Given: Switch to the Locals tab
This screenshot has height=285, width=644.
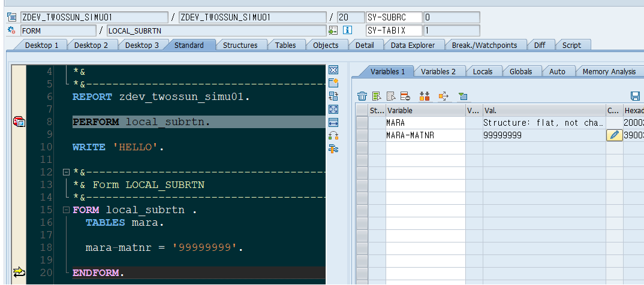Looking at the screenshot, I should tap(483, 71).
